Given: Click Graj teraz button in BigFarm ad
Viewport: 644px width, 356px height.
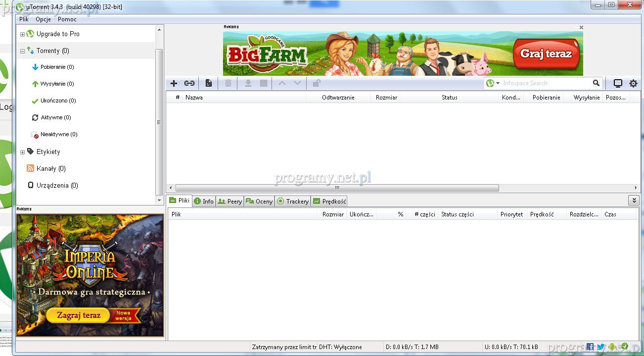Looking at the screenshot, I should [546, 54].
